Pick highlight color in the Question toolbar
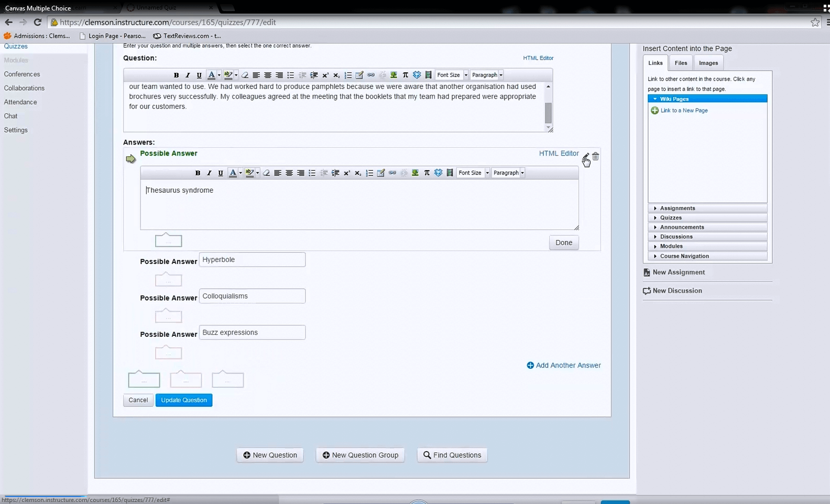 click(228, 75)
